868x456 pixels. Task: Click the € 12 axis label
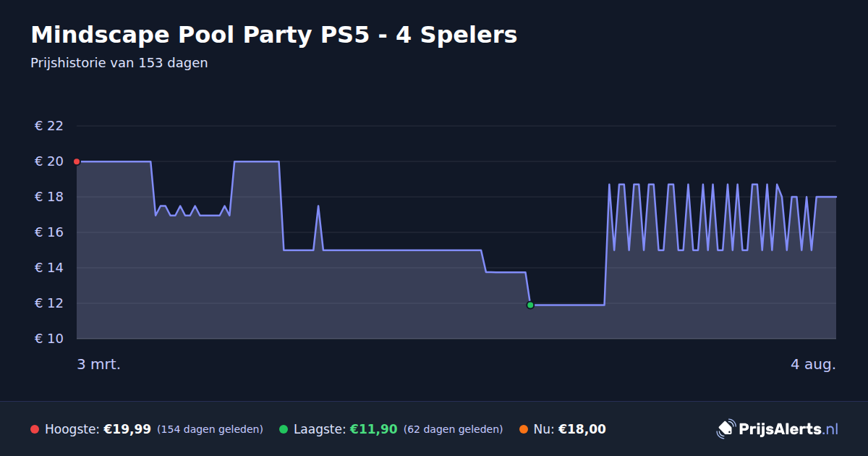49,303
